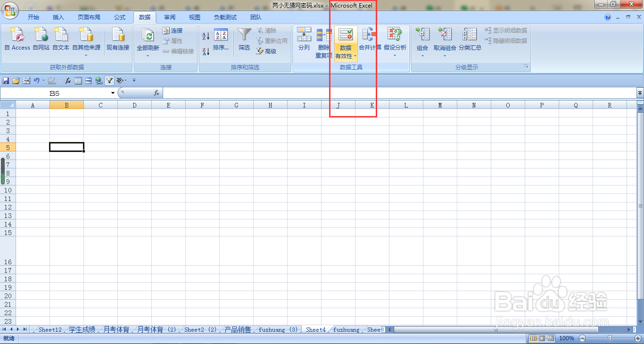Import data from website (自网站)

(x=41, y=39)
